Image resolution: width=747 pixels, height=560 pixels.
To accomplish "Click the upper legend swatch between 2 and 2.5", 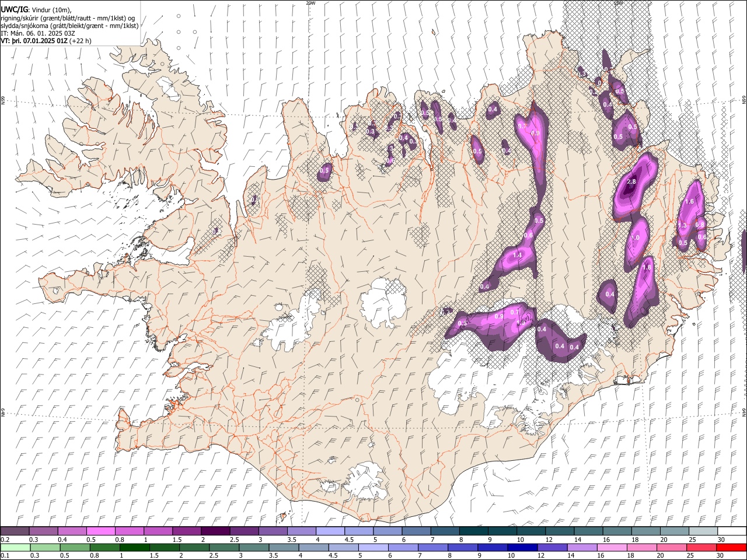I will pyautogui.click(x=215, y=531).
